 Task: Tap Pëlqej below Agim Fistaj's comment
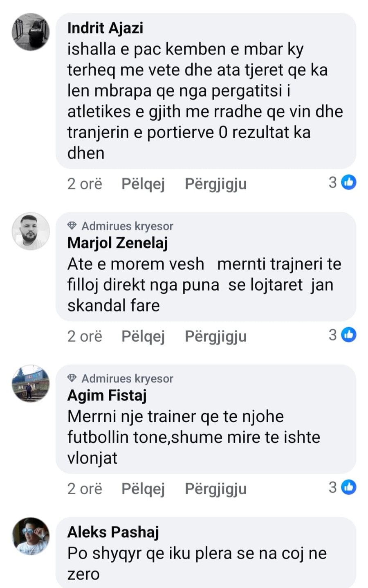pyautogui.click(x=143, y=489)
